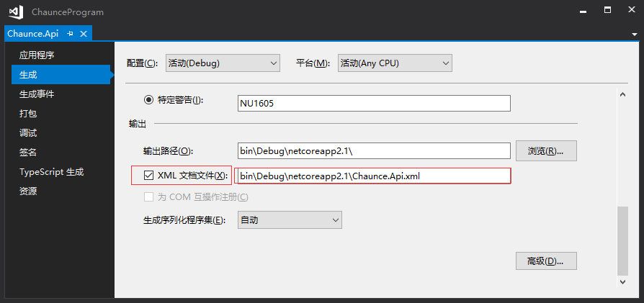This screenshot has width=644, height=303.
Task: Close the Chaunce.Api tab
Action: pyautogui.click(x=84, y=34)
